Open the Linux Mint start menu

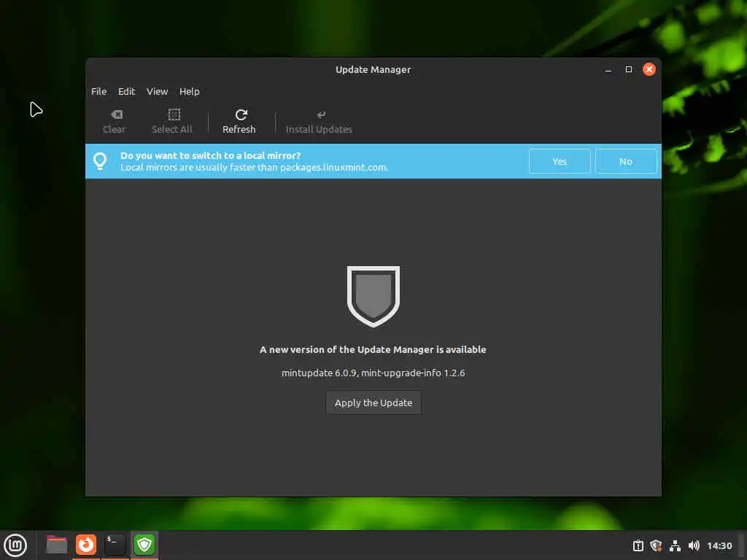coord(15,545)
